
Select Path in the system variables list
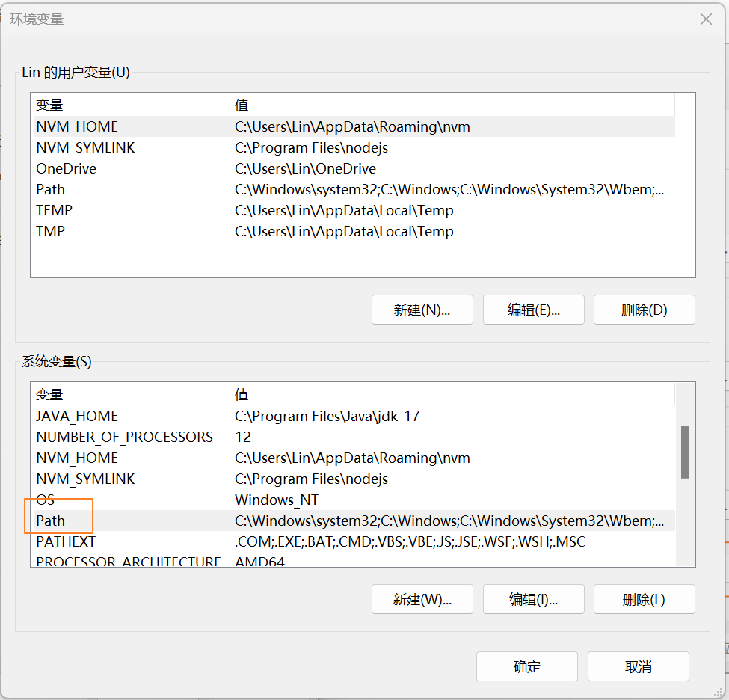[51, 521]
